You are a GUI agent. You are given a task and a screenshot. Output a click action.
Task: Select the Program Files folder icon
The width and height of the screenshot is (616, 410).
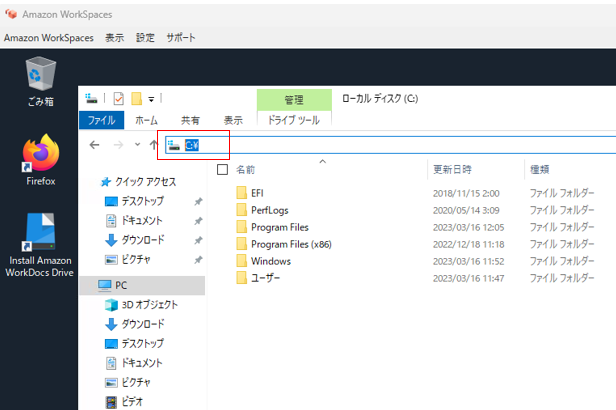242,227
